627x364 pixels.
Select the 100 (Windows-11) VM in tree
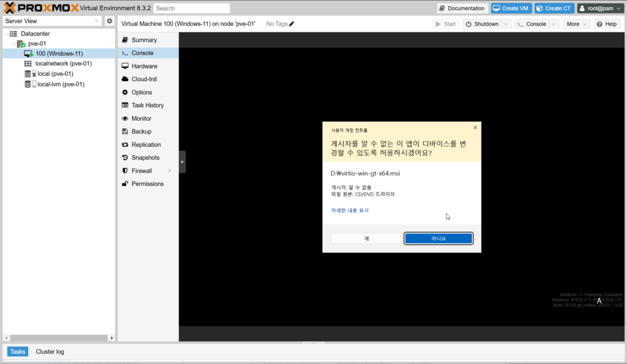tap(59, 53)
